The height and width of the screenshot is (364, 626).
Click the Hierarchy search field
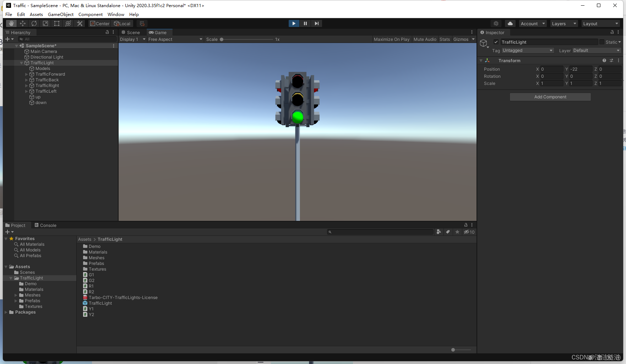67,39
